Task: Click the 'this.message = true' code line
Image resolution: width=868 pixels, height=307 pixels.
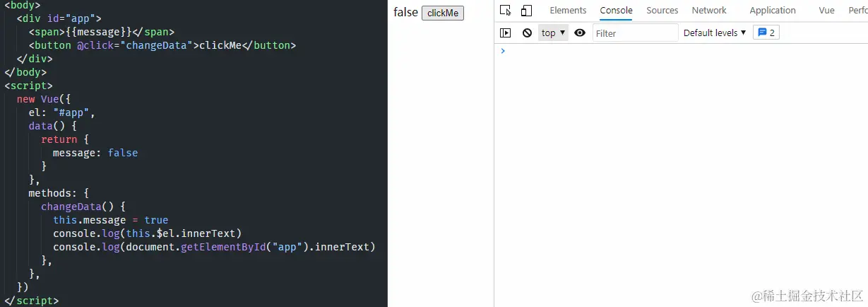Action: [x=110, y=220]
